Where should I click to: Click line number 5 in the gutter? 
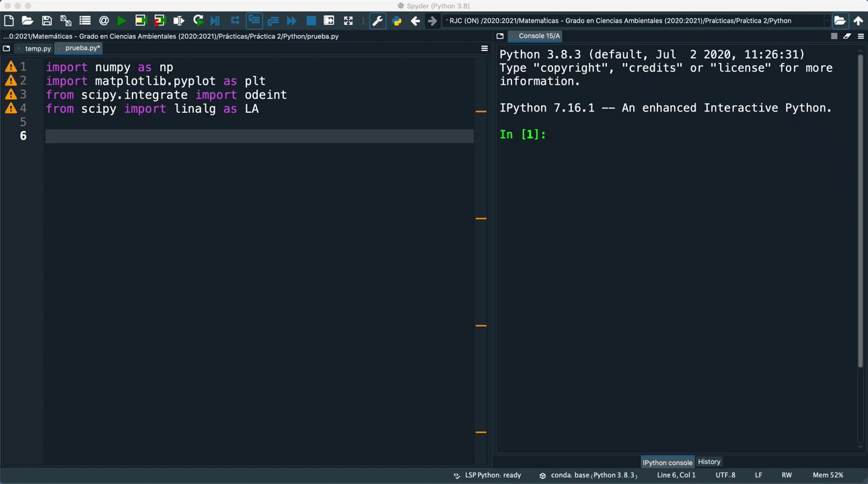pyautogui.click(x=23, y=122)
